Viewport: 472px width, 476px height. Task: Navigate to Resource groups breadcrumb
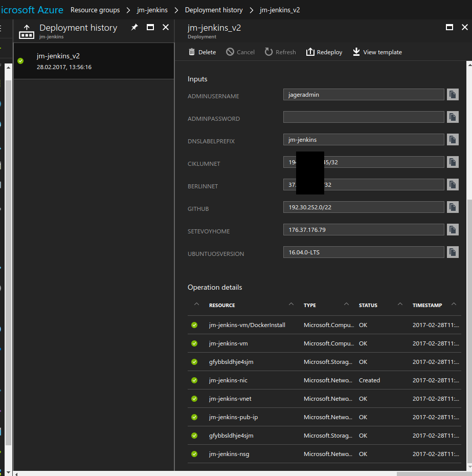95,10
